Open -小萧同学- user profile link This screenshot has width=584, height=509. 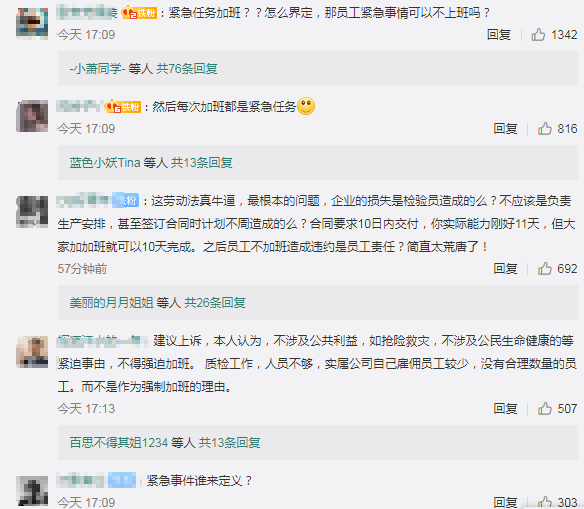point(97,69)
